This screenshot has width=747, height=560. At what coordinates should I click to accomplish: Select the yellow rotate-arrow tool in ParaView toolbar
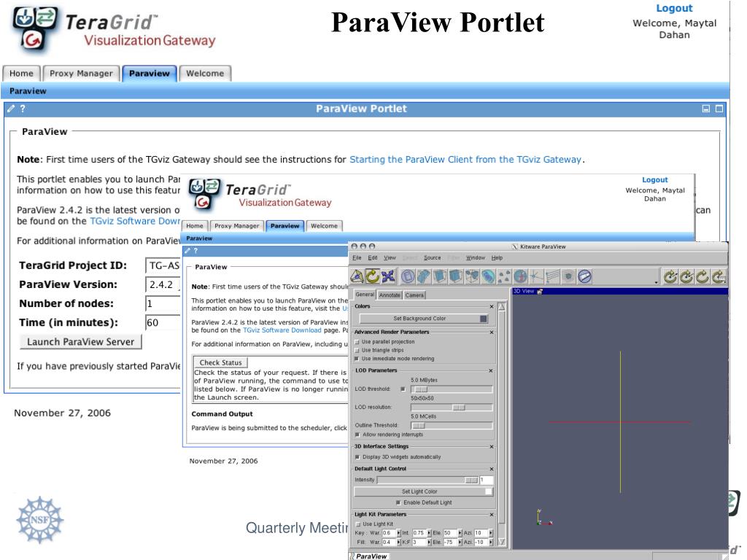click(373, 276)
